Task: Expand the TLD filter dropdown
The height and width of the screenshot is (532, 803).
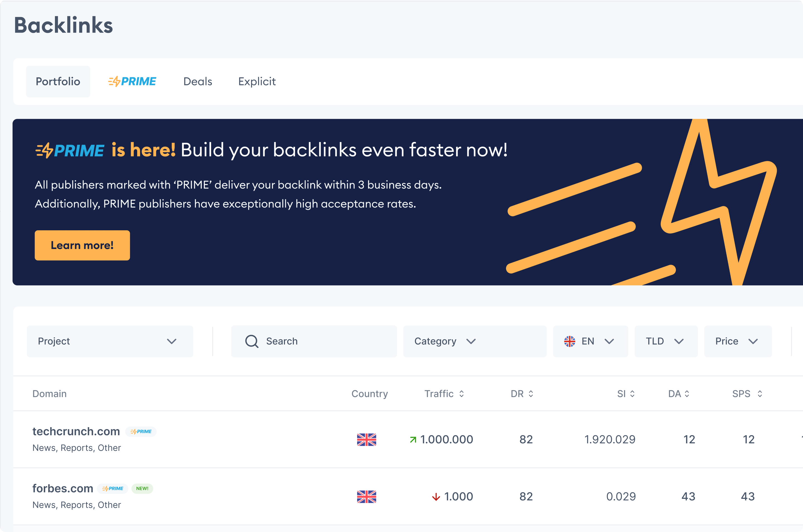Action: (666, 341)
